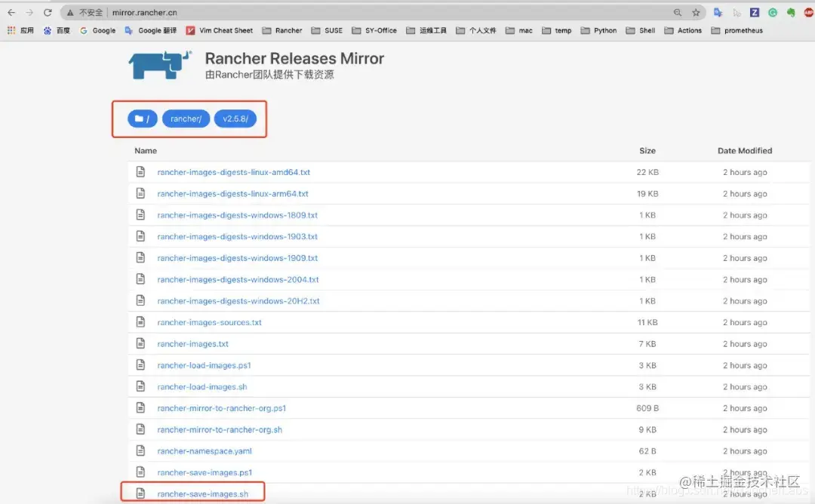Sort by the Date Modified column header
This screenshot has height=504, width=815.
tap(745, 151)
